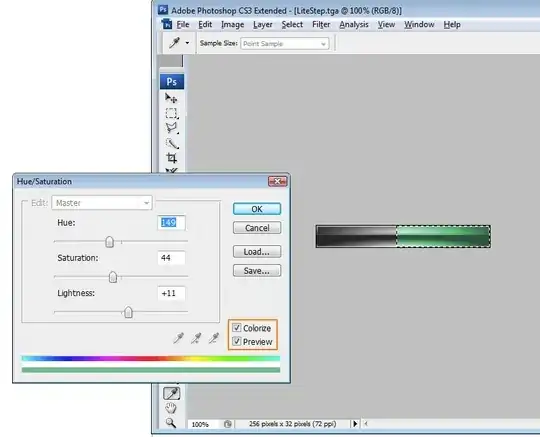Close the Hue/Saturation dialog
540x437 pixels.
tap(278, 181)
